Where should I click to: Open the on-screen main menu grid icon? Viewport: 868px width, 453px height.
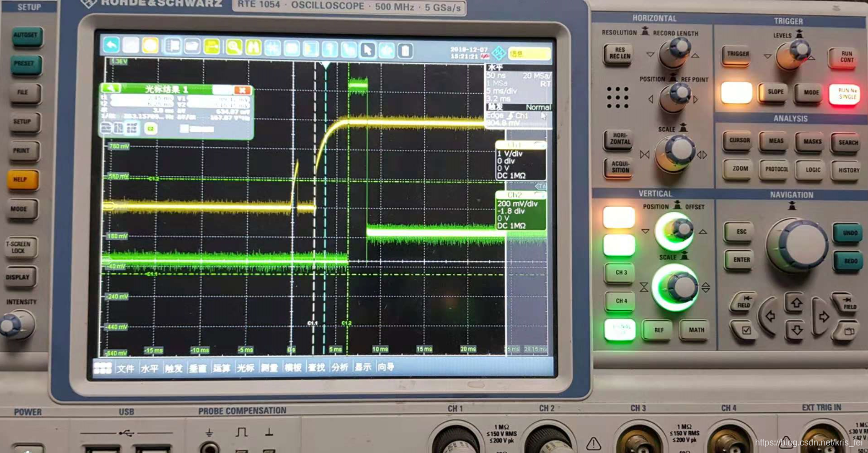[102, 368]
